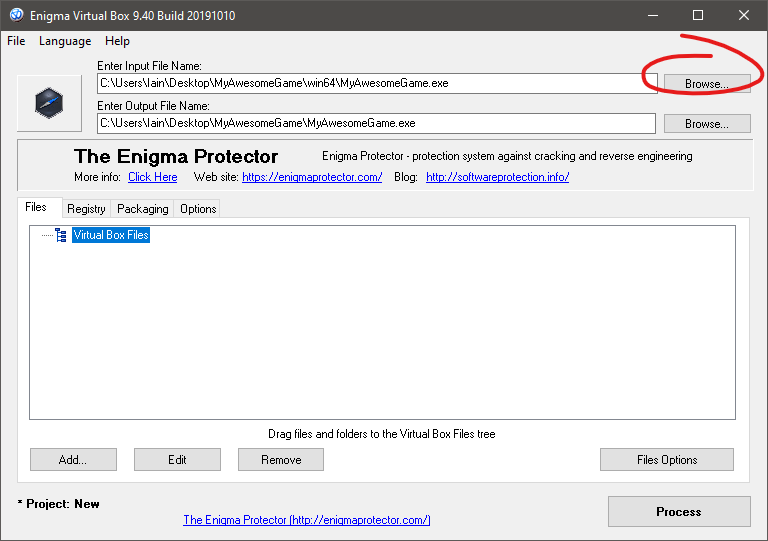Browse for the input file name
Image resolution: width=768 pixels, height=541 pixels.
click(x=706, y=84)
